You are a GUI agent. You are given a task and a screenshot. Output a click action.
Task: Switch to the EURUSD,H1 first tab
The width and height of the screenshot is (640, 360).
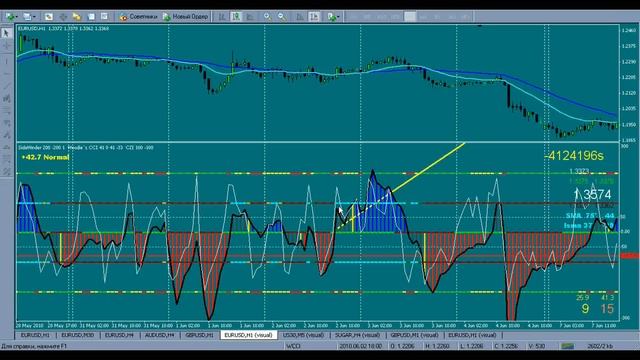[x=35, y=335]
